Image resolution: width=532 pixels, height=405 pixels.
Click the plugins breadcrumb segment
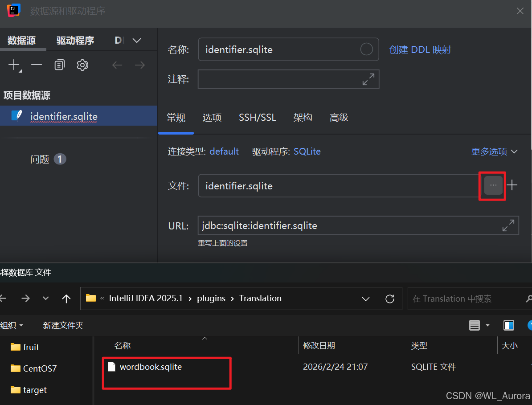(x=211, y=298)
